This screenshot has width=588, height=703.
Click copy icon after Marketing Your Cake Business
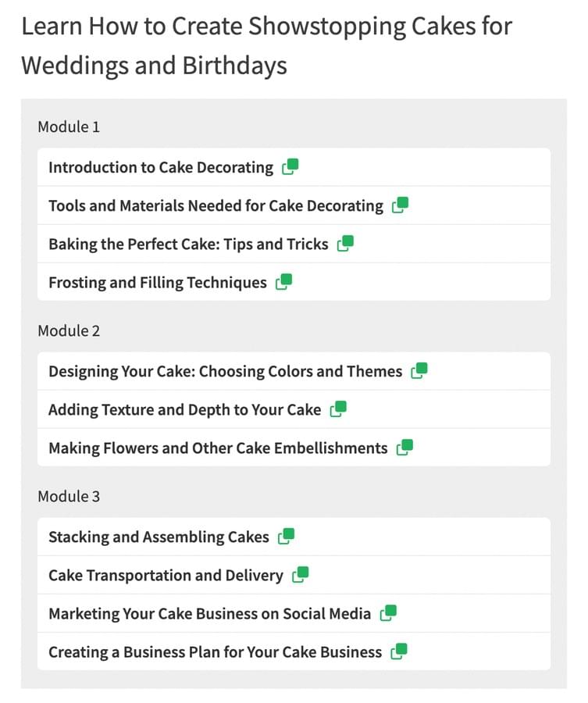pos(388,613)
